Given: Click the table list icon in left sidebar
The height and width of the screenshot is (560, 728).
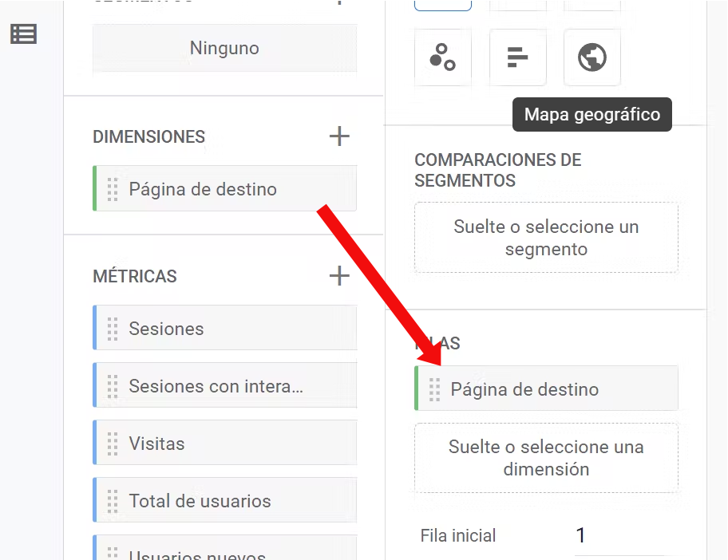Looking at the screenshot, I should 23,34.
